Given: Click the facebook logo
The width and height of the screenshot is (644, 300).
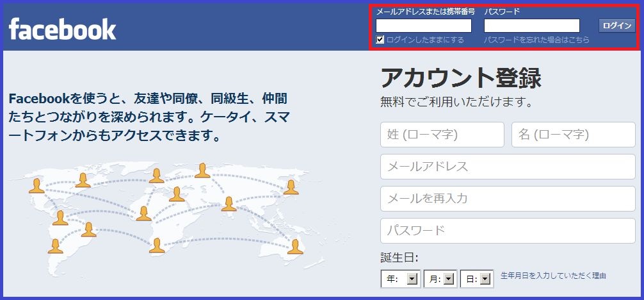Looking at the screenshot, I should tap(63, 29).
